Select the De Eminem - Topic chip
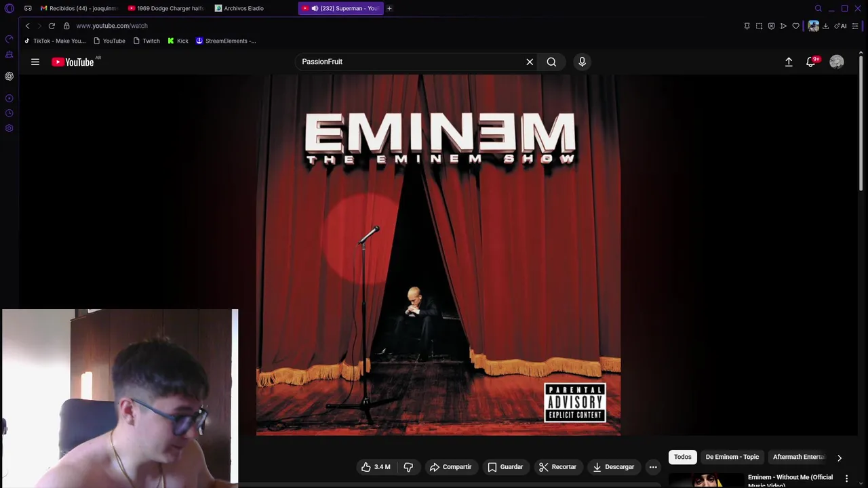 (x=732, y=457)
